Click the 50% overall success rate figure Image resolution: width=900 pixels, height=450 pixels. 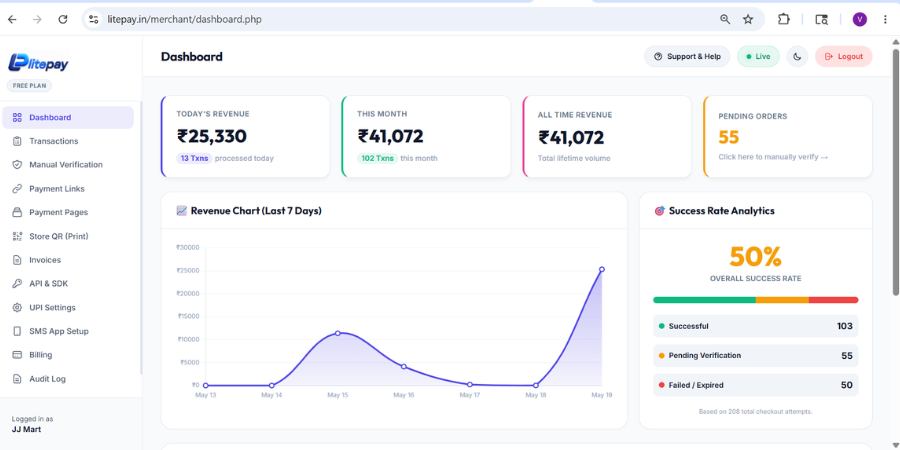755,257
